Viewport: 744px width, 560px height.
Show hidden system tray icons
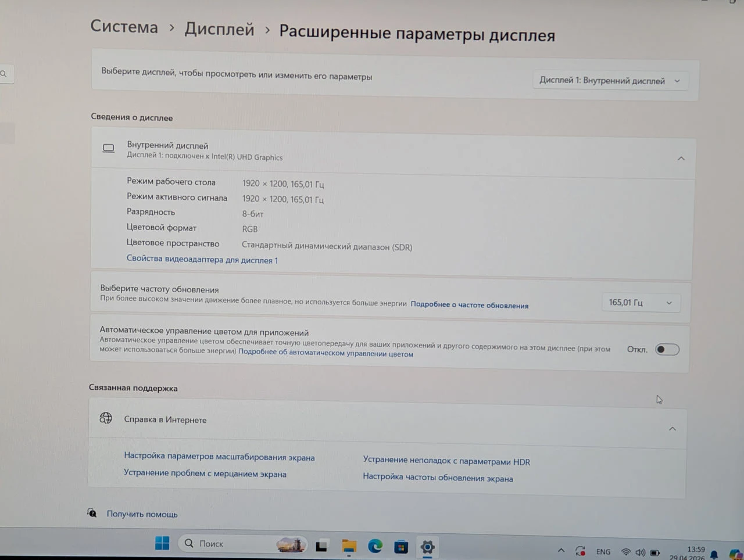[561, 551]
